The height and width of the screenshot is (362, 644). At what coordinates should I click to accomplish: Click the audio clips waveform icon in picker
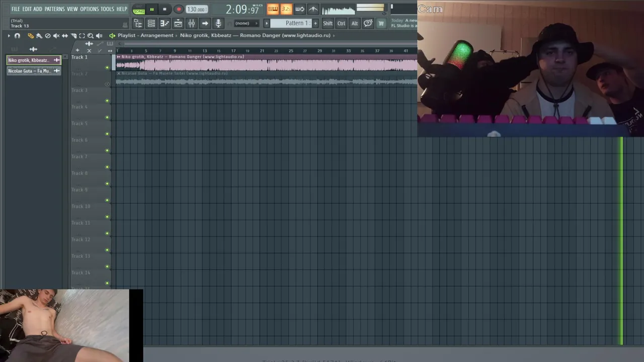33,49
